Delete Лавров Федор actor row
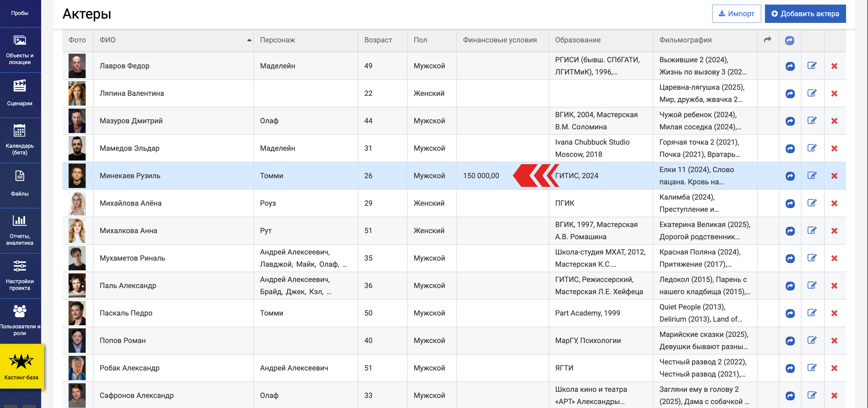The image size is (868, 408). pyautogui.click(x=834, y=66)
